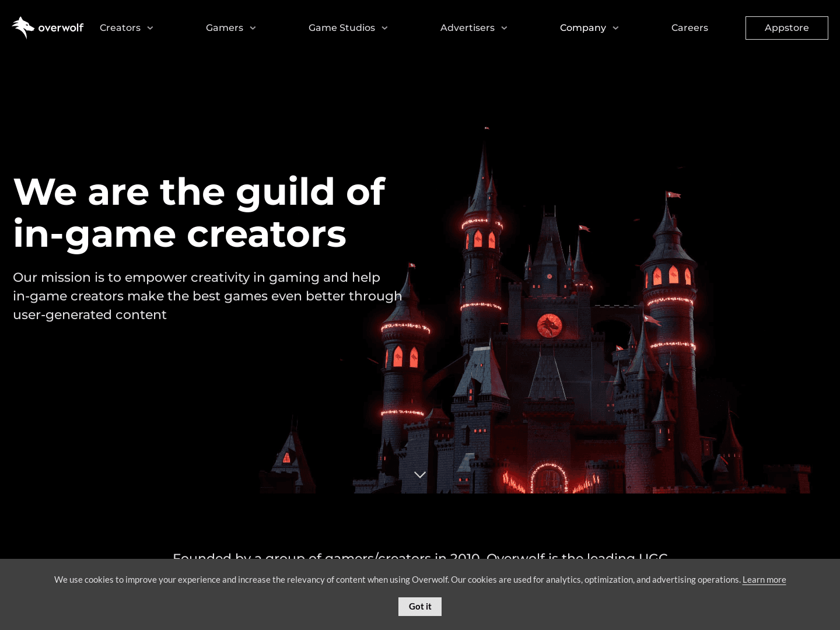Open the Game Studios menu

click(x=342, y=28)
